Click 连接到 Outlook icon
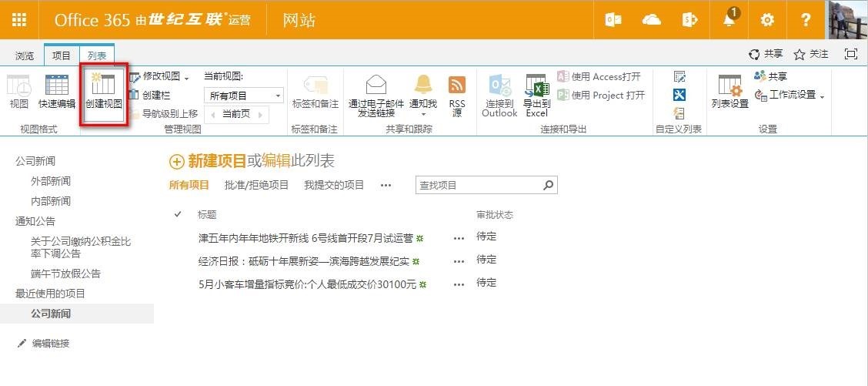The image size is (868, 386). pos(499,85)
